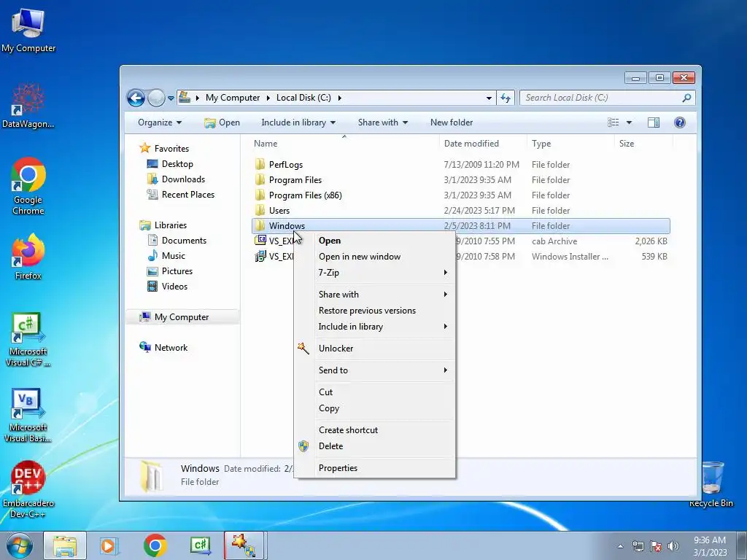Open Explorer help question mark
Image resolution: width=747 pixels, height=560 pixels.
pos(680,122)
